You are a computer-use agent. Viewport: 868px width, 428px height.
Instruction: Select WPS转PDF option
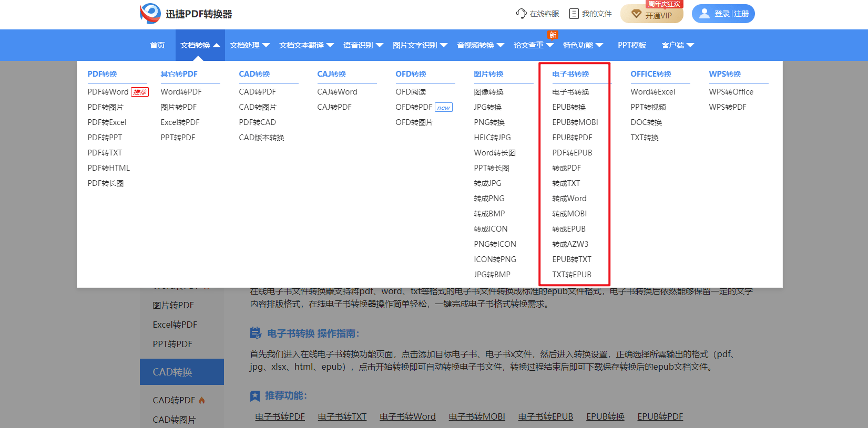click(x=728, y=107)
